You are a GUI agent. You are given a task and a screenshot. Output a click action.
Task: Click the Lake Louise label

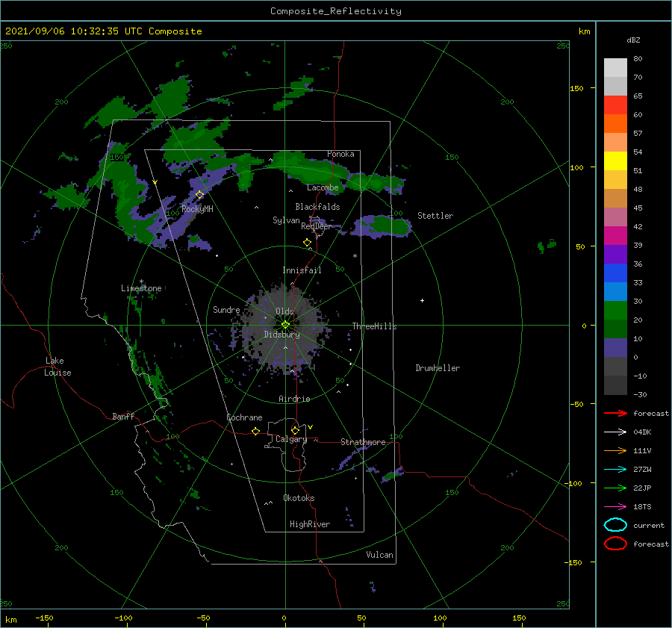tap(57, 367)
